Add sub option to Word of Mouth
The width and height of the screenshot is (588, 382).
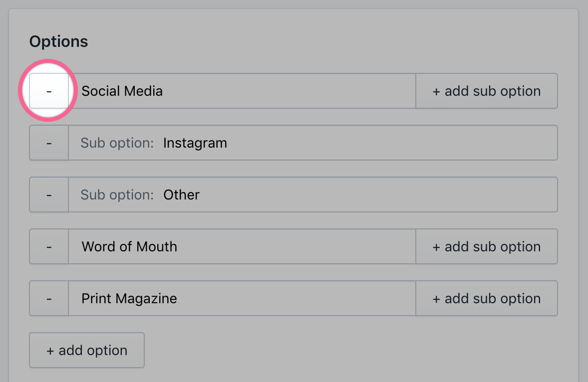coord(486,246)
